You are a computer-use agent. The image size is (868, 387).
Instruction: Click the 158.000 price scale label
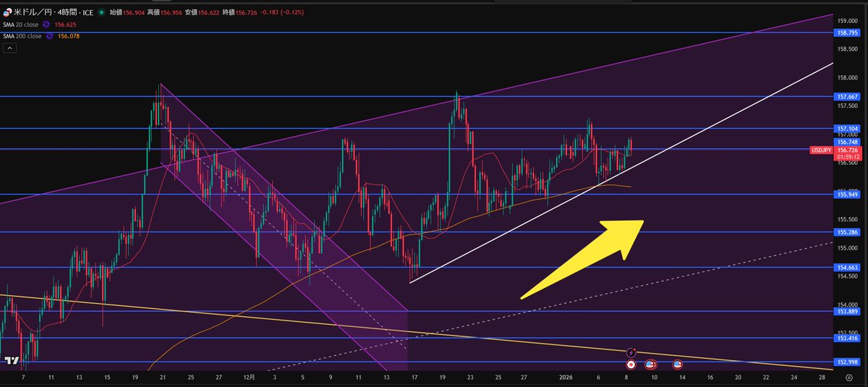click(848, 77)
